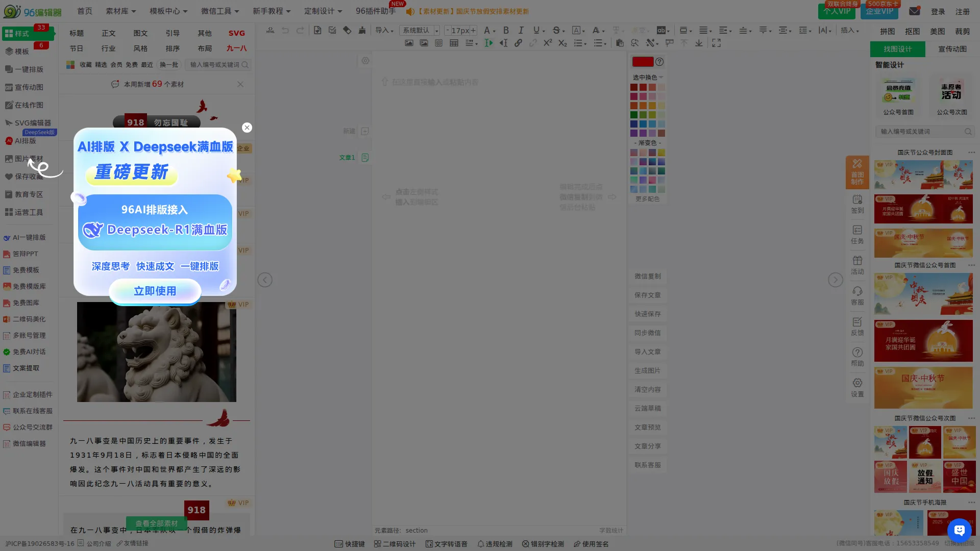Toggle italic formatting
The height and width of the screenshot is (551, 980).
[521, 30]
